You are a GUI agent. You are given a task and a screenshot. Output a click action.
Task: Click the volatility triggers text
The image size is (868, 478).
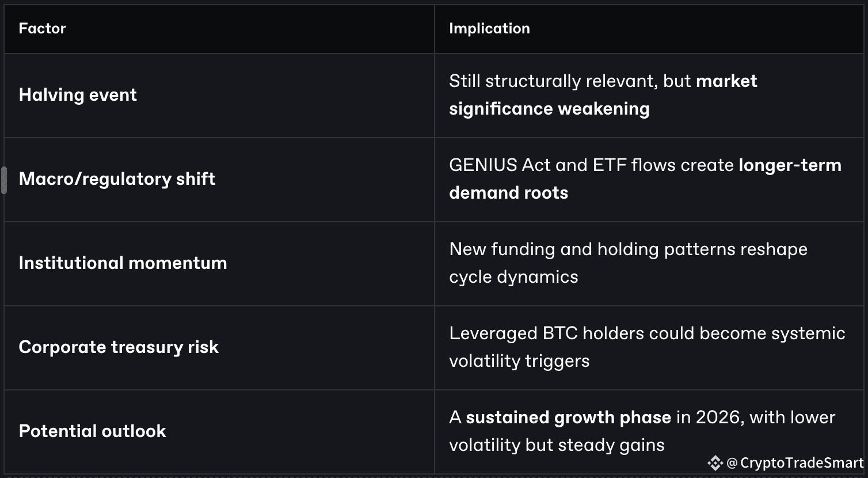519,361
